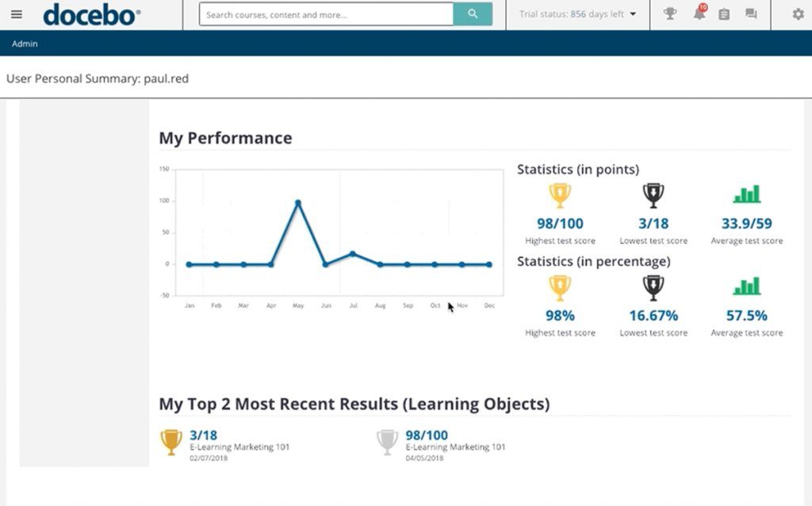Click the magnifier search button

(473, 14)
